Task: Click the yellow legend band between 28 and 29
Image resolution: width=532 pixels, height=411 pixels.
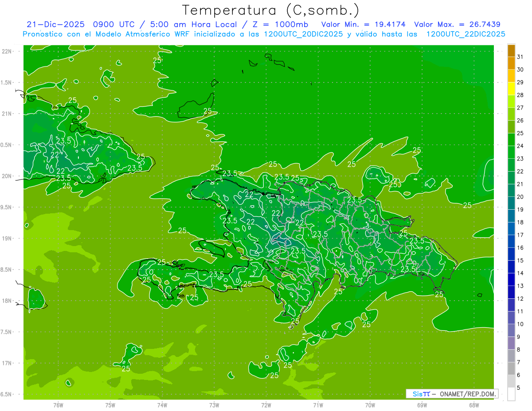Action: (511, 89)
